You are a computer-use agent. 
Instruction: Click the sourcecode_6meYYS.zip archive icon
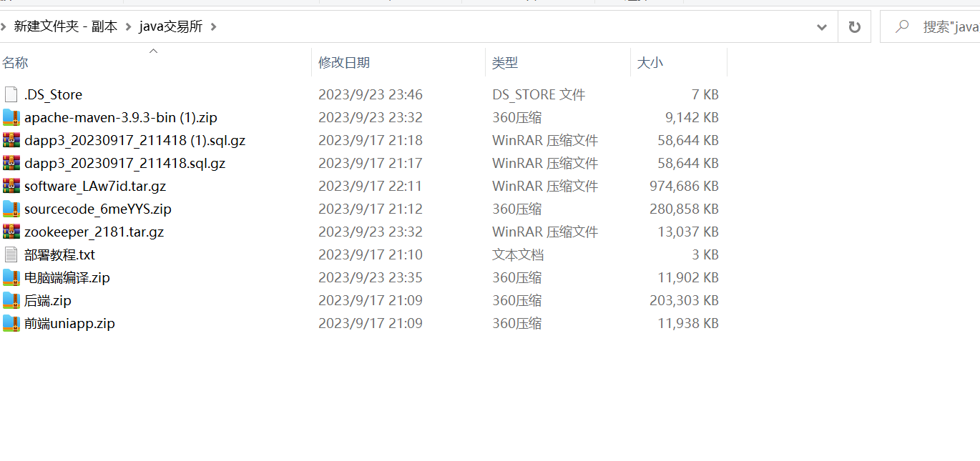click(11, 209)
